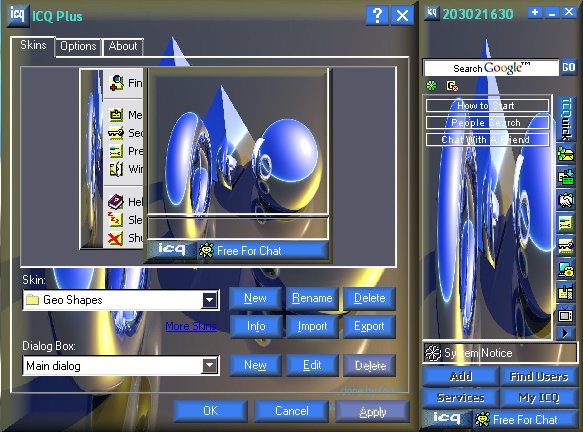Click the Find Users button
This screenshot has width=583, height=432.
click(539, 377)
